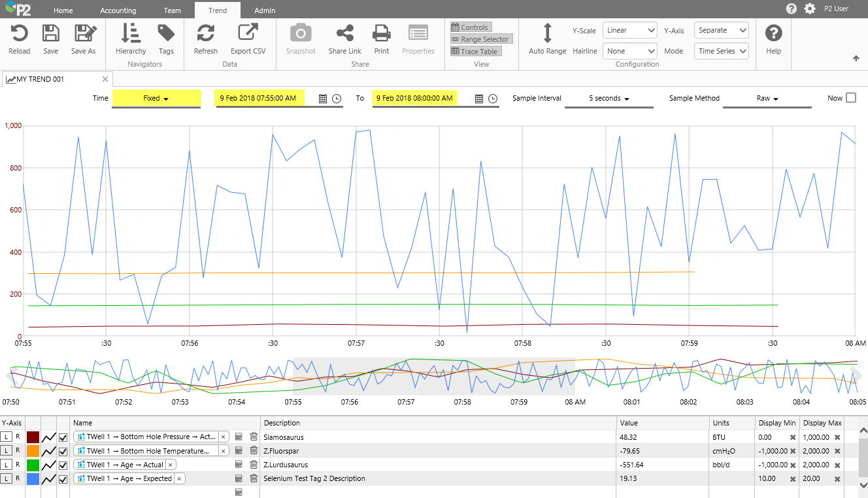The height and width of the screenshot is (498, 868).
Task: Open the Fixed time mode dropdown
Action: tap(156, 99)
